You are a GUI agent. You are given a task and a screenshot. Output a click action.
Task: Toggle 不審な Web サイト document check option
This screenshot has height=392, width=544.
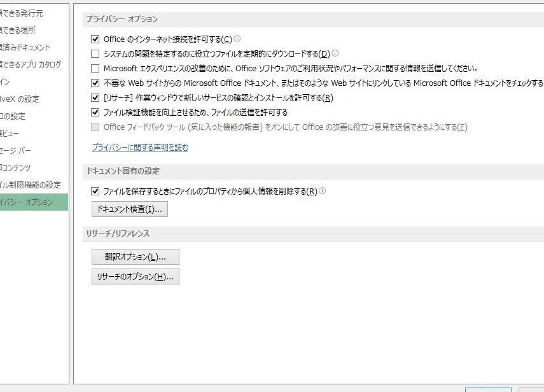[95, 83]
